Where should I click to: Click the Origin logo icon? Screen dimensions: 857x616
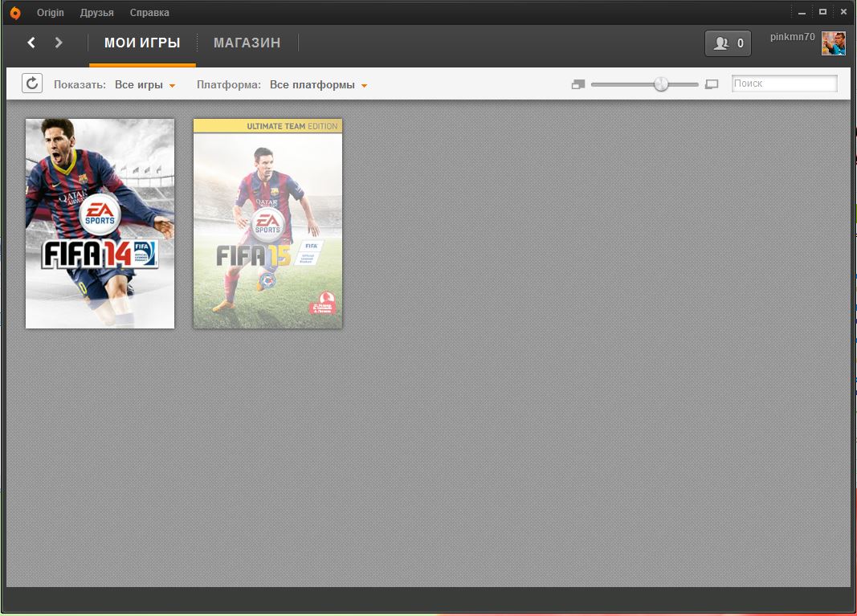click(15, 13)
